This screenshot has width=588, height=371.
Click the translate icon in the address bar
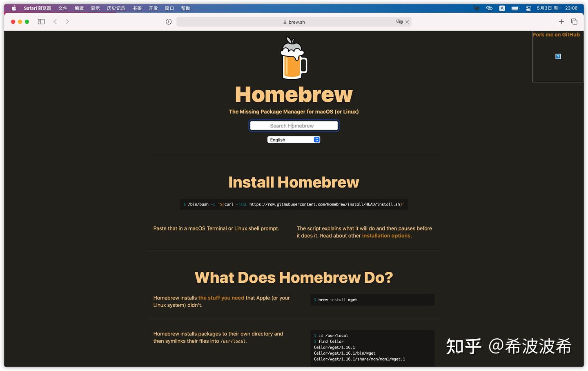[399, 22]
